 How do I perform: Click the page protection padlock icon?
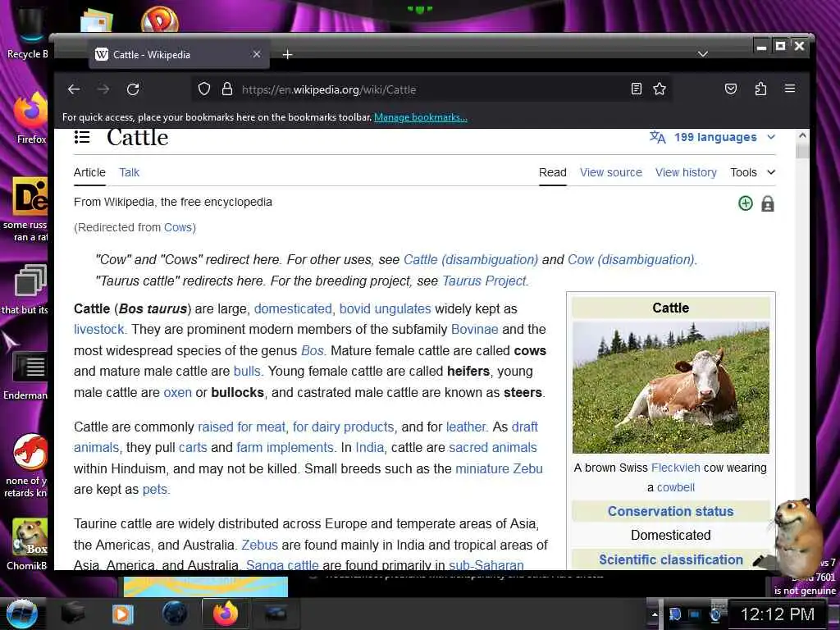[767, 203]
